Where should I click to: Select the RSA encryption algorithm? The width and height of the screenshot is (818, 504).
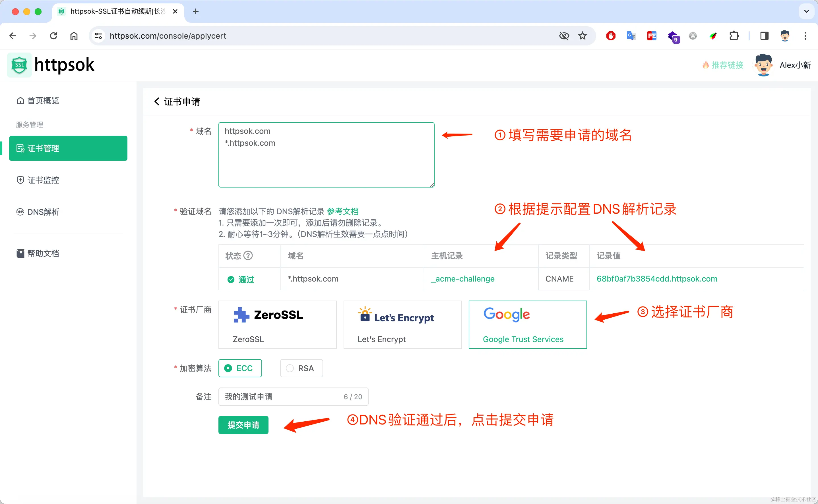pos(301,368)
